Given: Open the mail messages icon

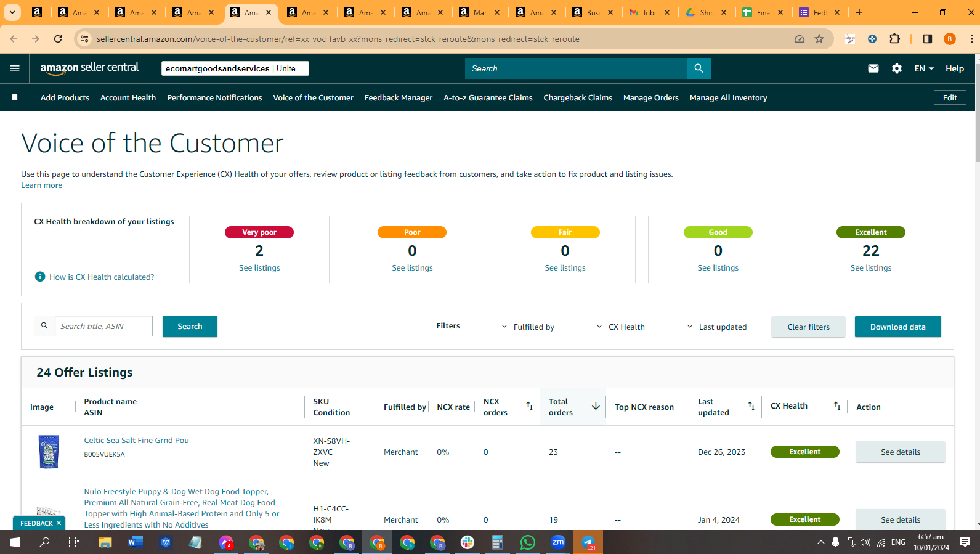Looking at the screenshot, I should pos(873,68).
